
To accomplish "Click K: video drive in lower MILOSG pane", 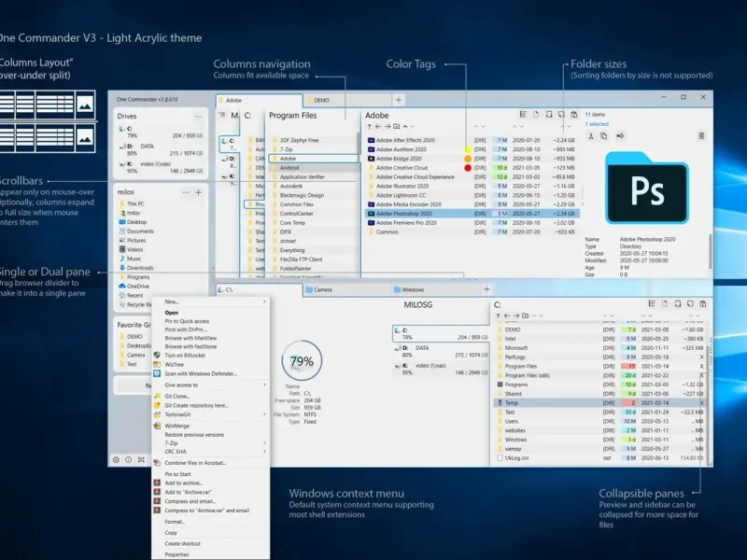I will (441, 369).
